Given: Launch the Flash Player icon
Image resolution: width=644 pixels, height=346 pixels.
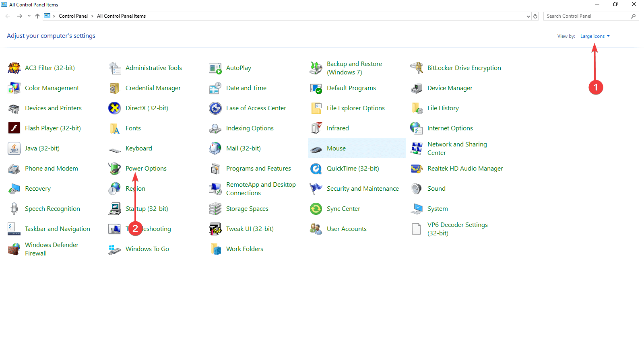Looking at the screenshot, I should [14, 128].
